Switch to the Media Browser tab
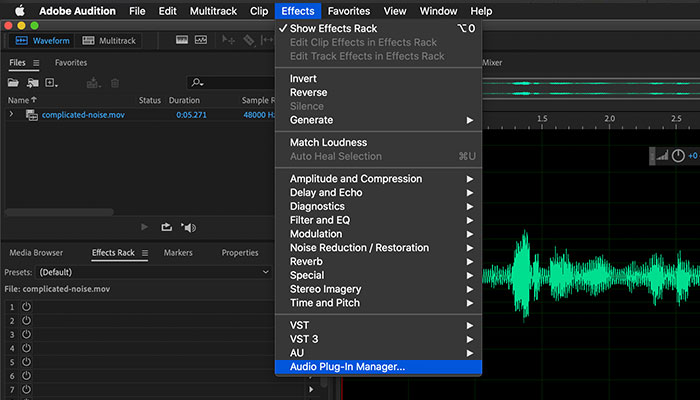This screenshot has height=400, width=700. pos(36,253)
